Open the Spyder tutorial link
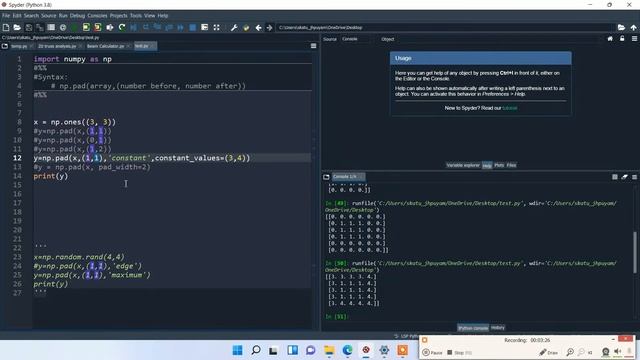Viewport: 640px width, 360px height. pos(509,108)
